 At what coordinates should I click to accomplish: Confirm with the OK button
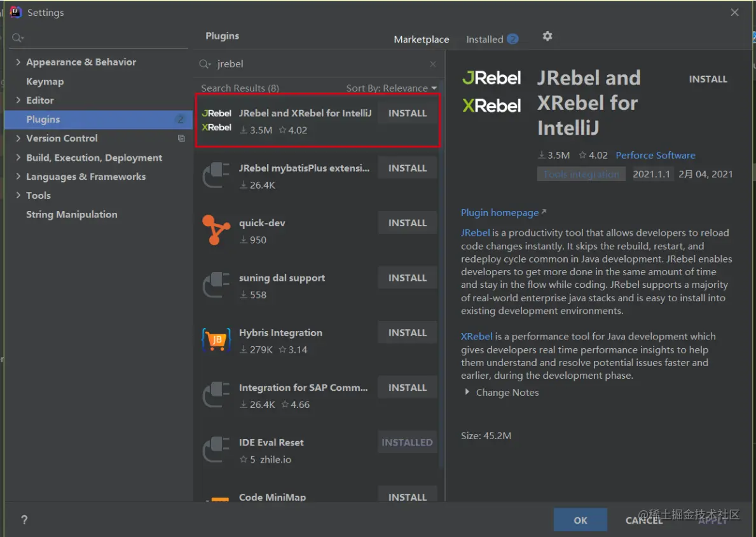click(580, 520)
